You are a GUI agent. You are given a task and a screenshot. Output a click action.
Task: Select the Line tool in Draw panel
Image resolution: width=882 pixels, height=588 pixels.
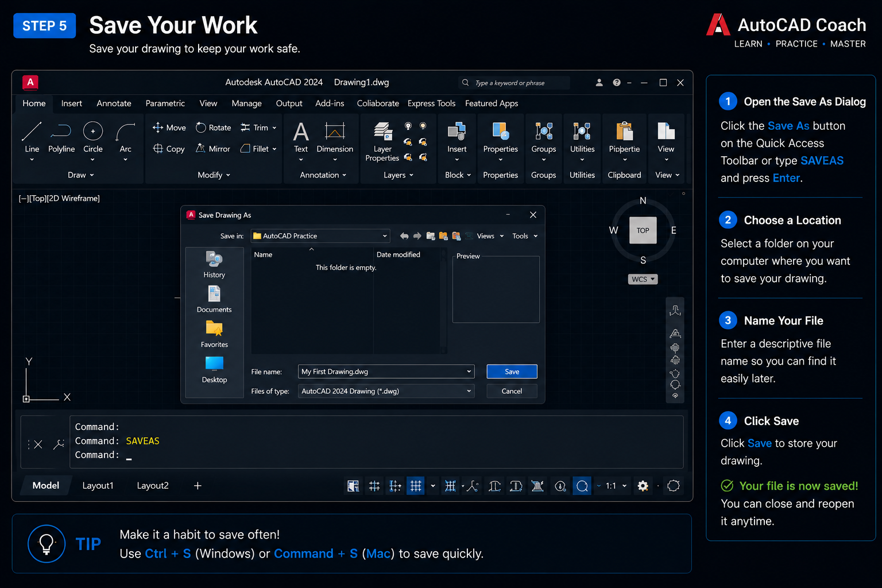32,138
